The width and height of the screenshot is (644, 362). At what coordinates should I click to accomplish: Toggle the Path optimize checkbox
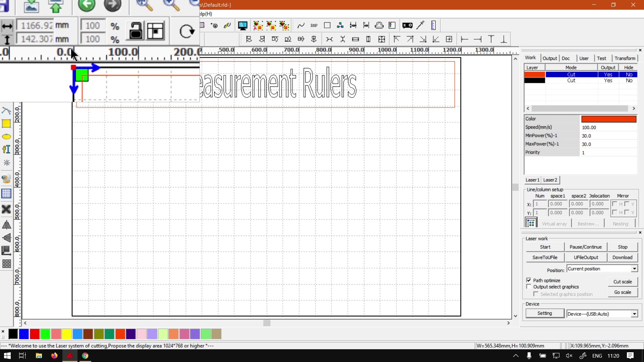tap(529, 280)
